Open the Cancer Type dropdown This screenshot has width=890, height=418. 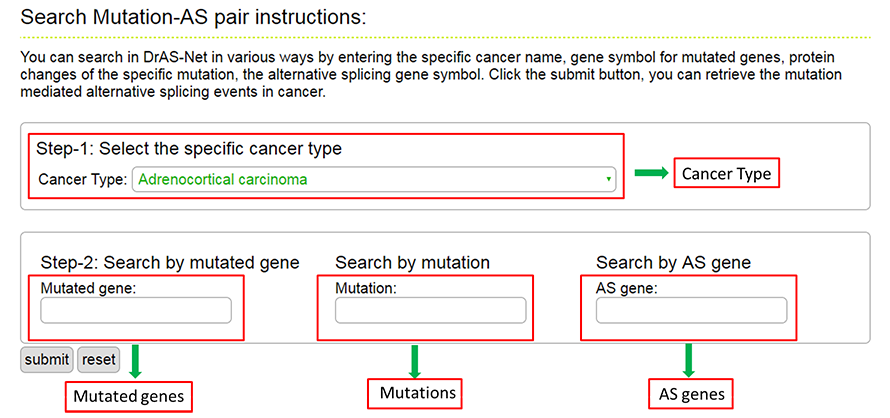tap(373, 180)
